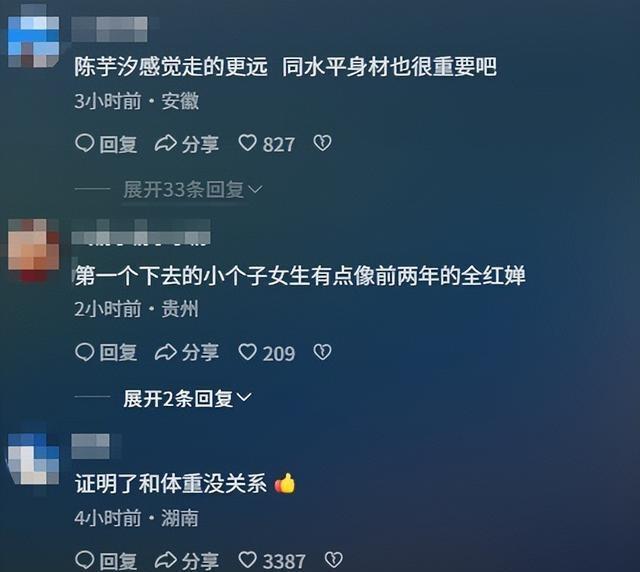The image size is (640, 572).
Task: Like the comment with 3387 likes
Action: (272, 561)
